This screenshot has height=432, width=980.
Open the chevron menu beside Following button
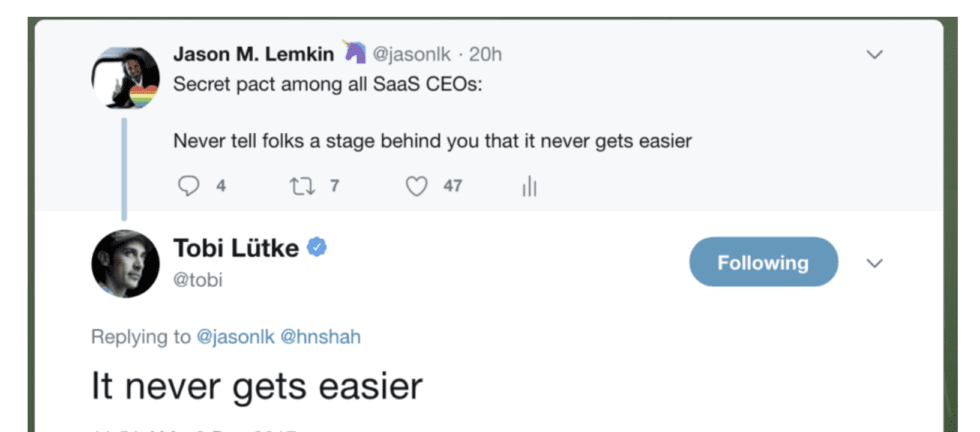click(875, 263)
